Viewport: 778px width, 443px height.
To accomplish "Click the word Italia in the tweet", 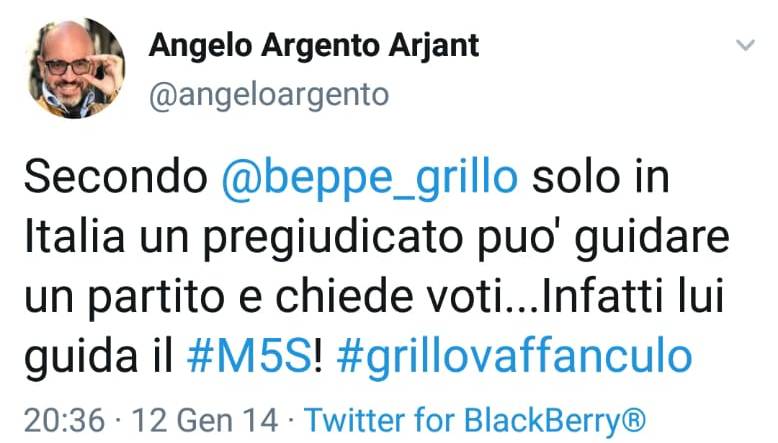I will point(74,236).
